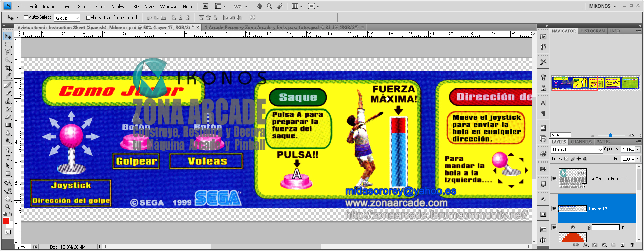Open the Fill slider arrow

(637, 159)
